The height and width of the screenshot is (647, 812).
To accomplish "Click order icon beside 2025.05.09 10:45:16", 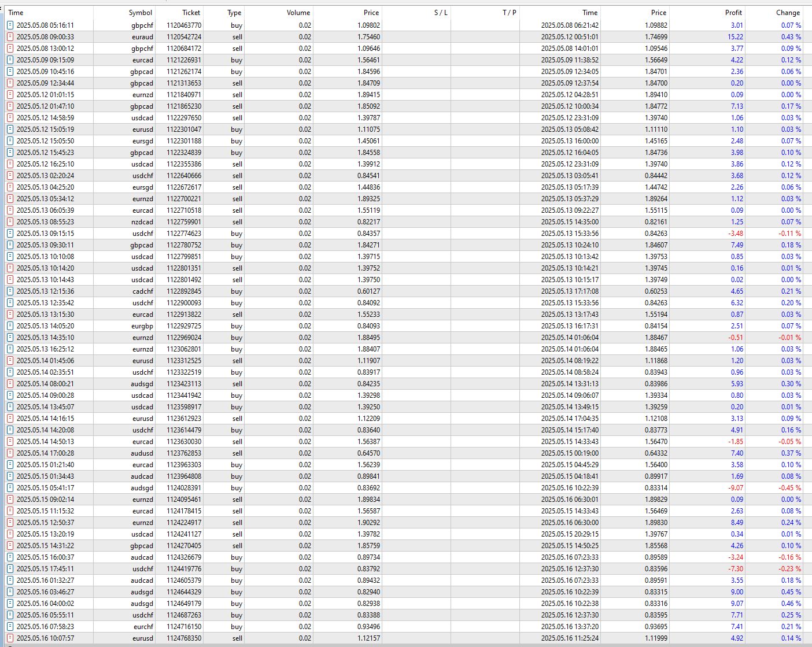I will point(10,72).
